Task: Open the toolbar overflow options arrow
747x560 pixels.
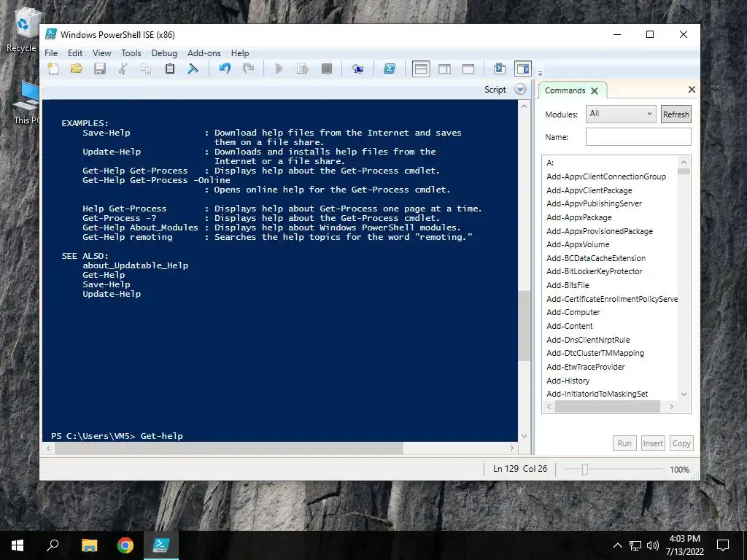Action: [540, 74]
